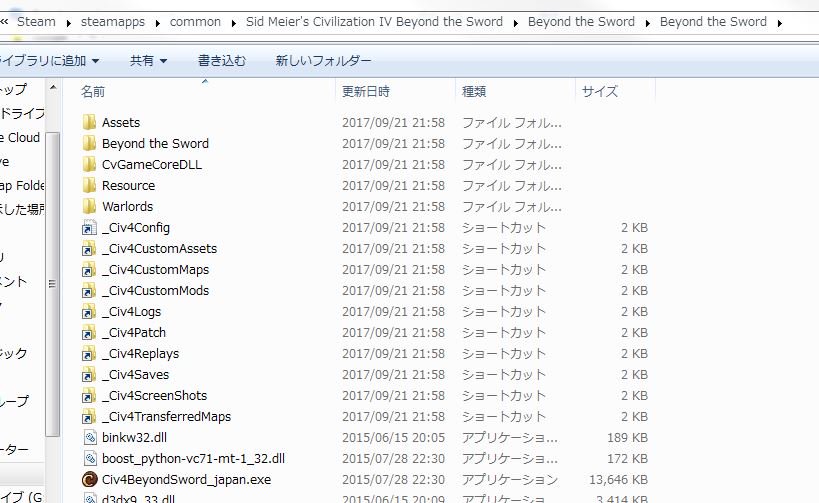Click the _Civ4Patch shortcut icon
This screenshot has width=819, height=503.
(89, 333)
